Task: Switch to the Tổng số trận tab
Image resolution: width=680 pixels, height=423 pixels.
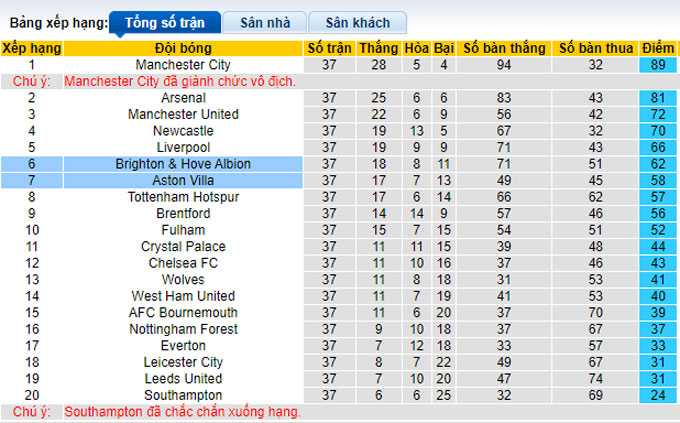Action: tap(162, 22)
